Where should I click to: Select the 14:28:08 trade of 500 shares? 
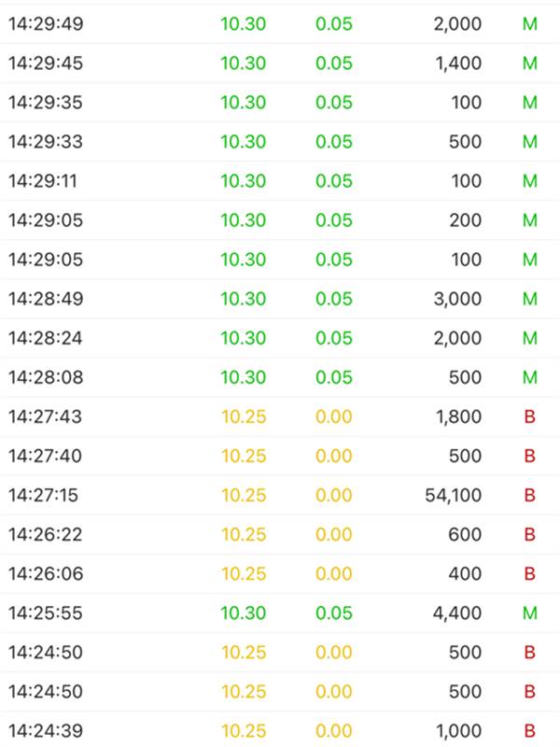280,377
